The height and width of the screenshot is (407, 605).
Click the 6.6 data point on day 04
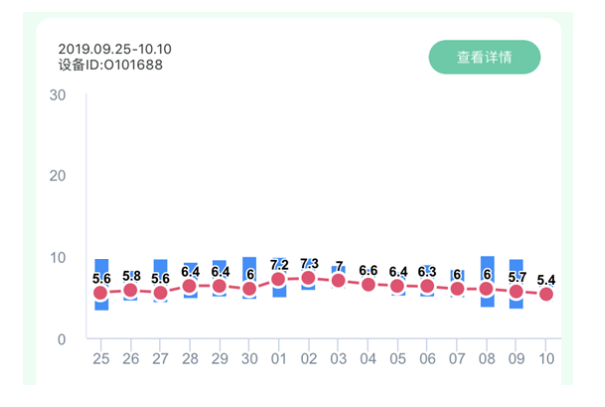pyautogui.click(x=368, y=284)
